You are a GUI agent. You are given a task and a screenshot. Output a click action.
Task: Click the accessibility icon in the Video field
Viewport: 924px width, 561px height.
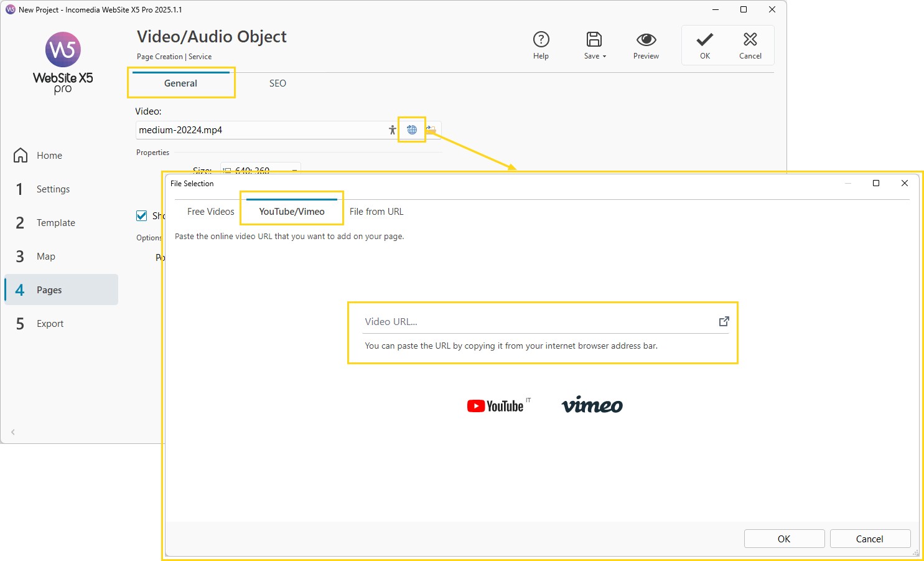pyautogui.click(x=392, y=130)
